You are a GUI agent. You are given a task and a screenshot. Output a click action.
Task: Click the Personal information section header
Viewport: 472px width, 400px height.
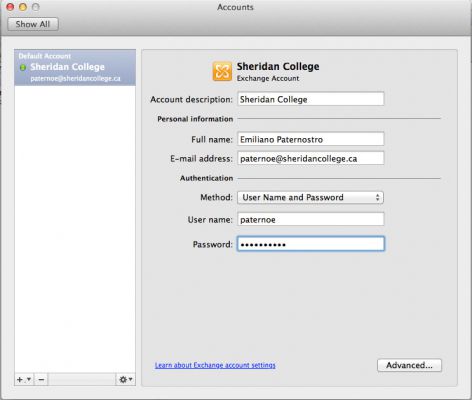point(195,119)
